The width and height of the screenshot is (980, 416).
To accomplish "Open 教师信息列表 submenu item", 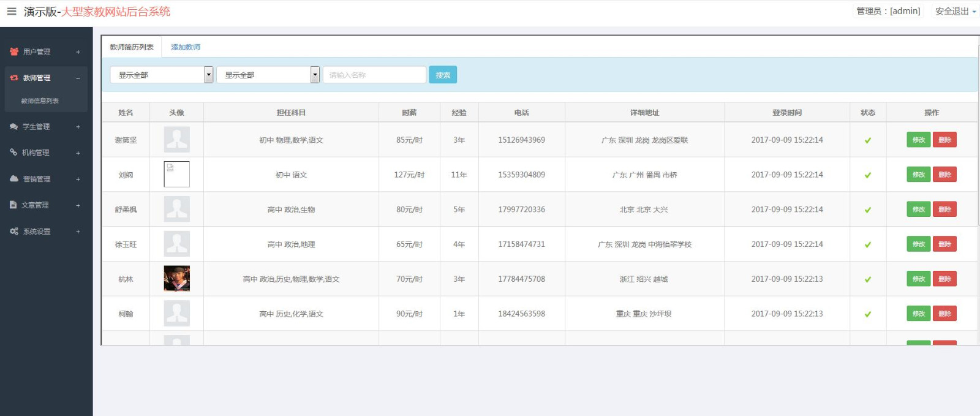I will [x=40, y=101].
